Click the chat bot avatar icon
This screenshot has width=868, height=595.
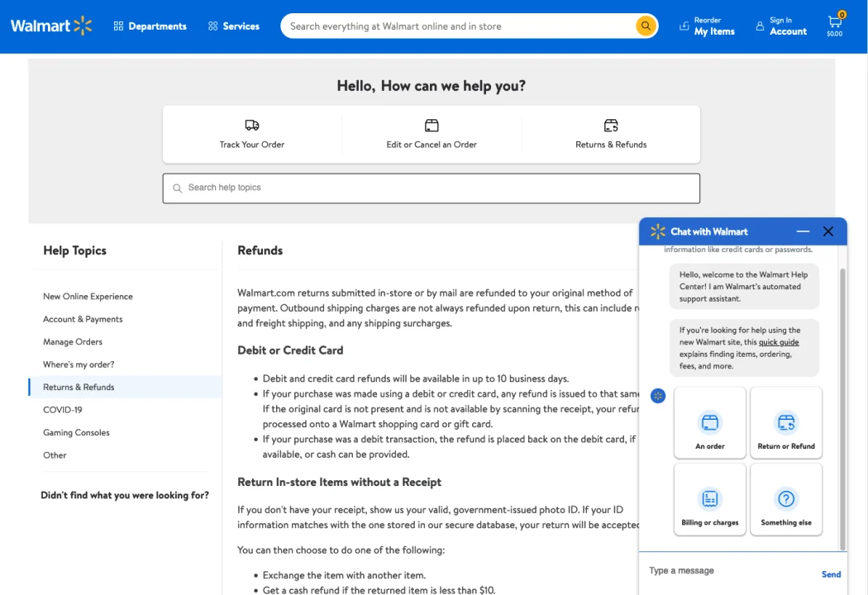[x=658, y=396]
